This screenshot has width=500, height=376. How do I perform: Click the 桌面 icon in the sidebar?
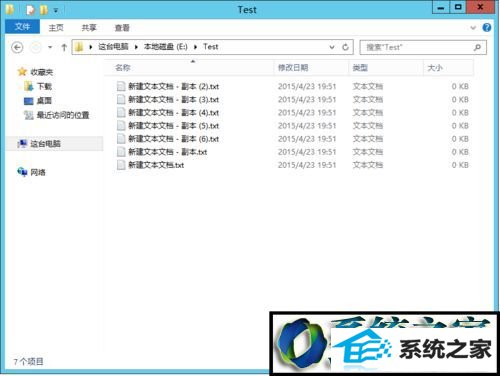click(29, 101)
